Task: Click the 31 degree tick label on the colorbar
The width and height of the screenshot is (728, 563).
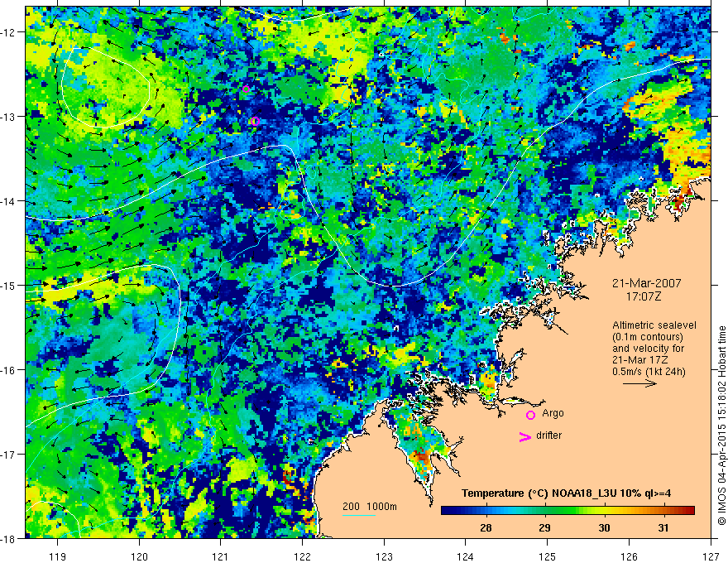Action: [x=663, y=527]
